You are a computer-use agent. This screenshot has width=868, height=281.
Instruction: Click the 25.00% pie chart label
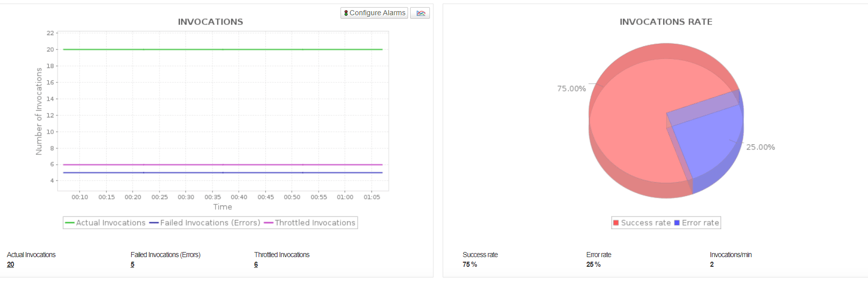coord(760,147)
